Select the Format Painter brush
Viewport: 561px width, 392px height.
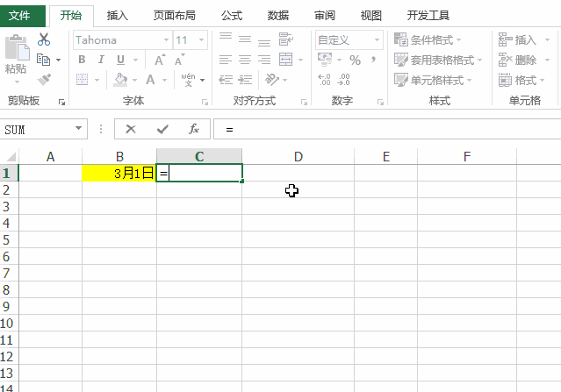[44, 80]
